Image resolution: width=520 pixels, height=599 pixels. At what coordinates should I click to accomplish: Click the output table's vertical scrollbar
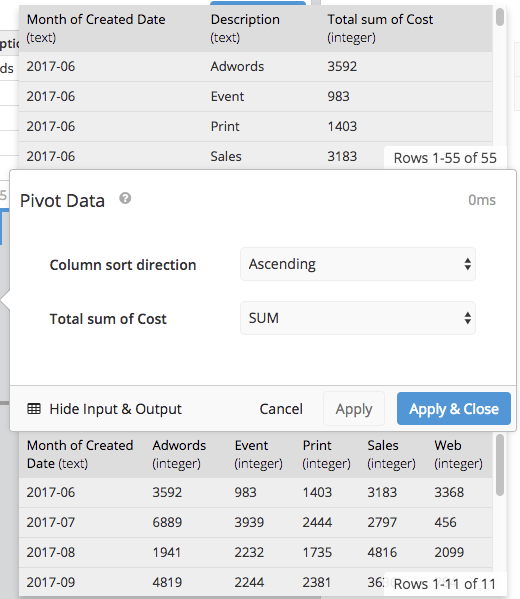tap(499, 465)
